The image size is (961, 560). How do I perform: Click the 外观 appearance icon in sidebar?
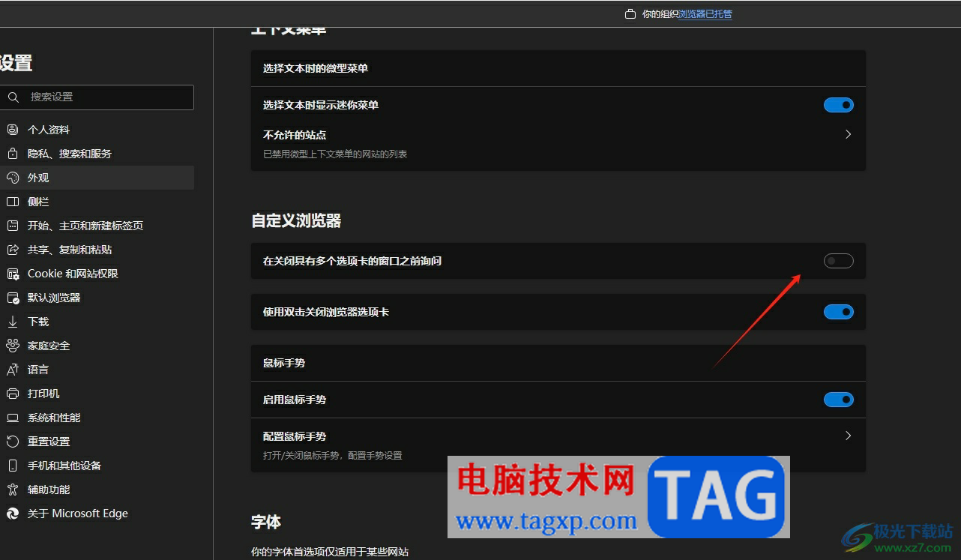tap(13, 177)
